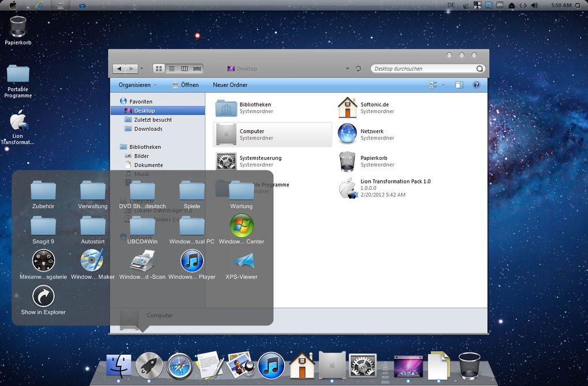Click the DE language indicator

click(x=451, y=5)
